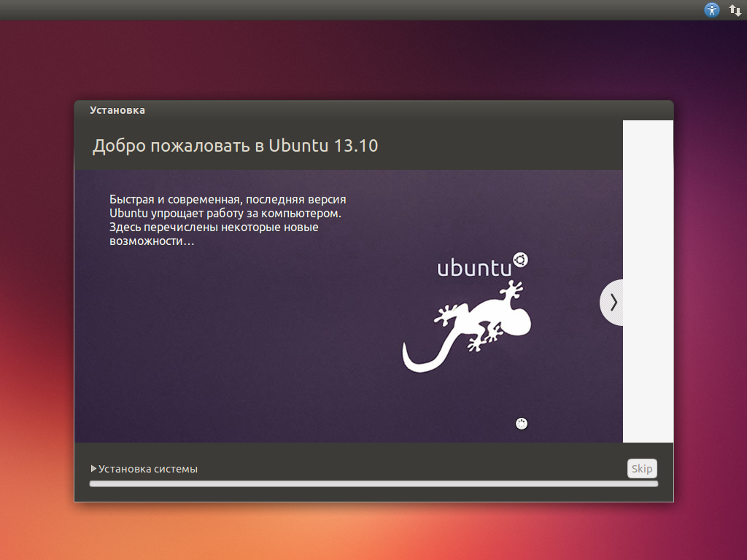This screenshot has height=560, width=747.
Task: Advance slideshow with the next arrow
Action: click(612, 303)
